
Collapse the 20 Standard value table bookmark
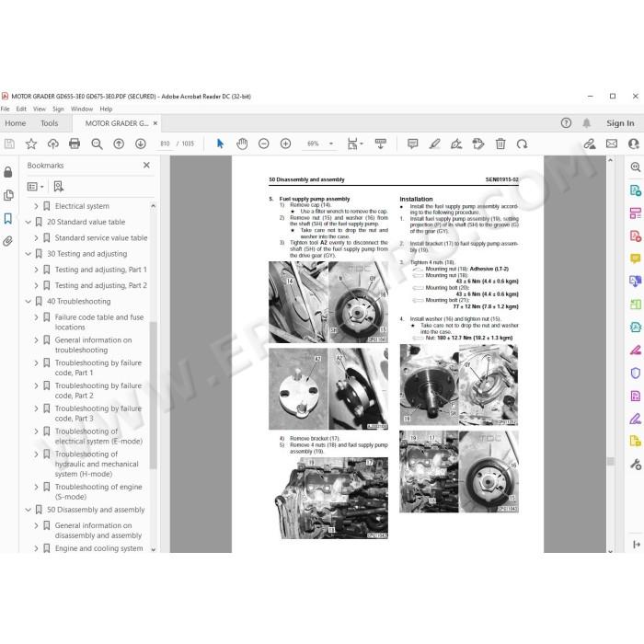tap(29, 223)
